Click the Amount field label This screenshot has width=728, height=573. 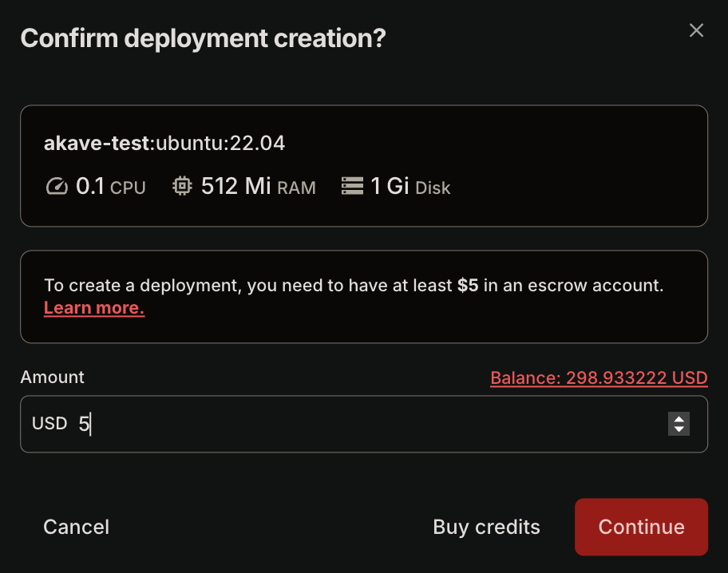tap(52, 377)
